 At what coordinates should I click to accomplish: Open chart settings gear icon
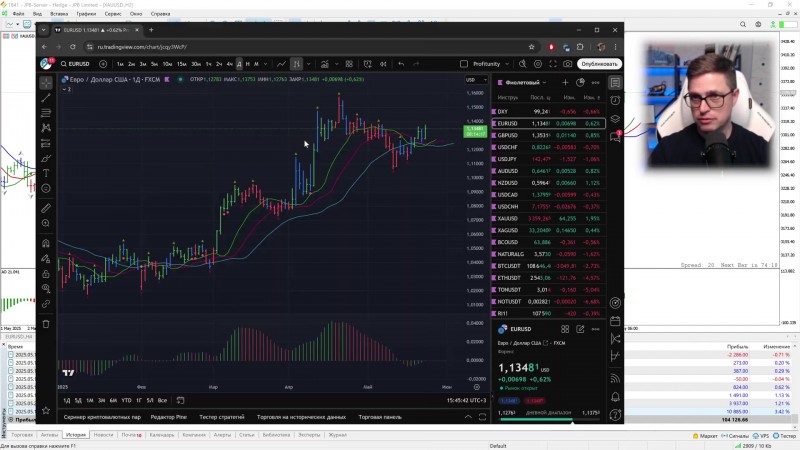click(538, 64)
